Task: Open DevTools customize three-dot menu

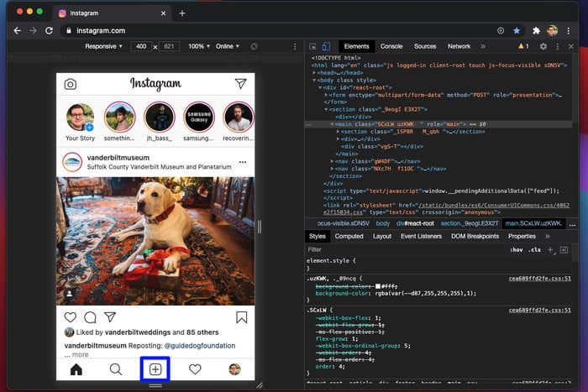Action: pyautogui.click(x=557, y=46)
